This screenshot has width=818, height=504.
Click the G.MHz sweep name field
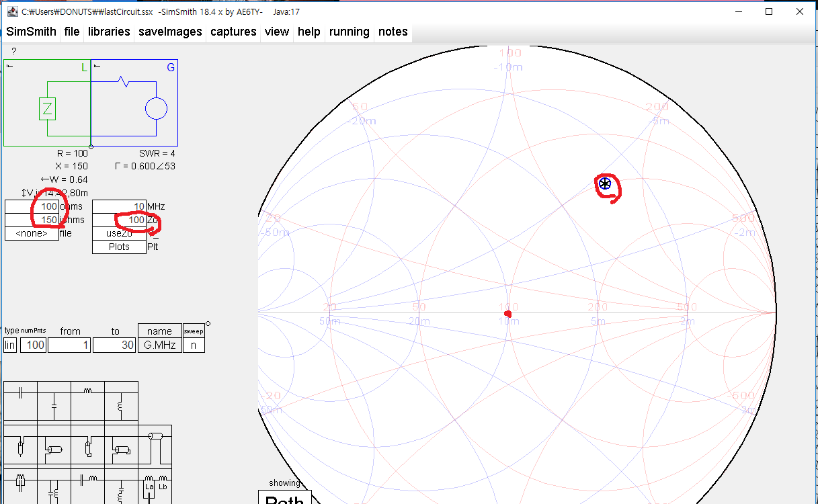point(159,345)
